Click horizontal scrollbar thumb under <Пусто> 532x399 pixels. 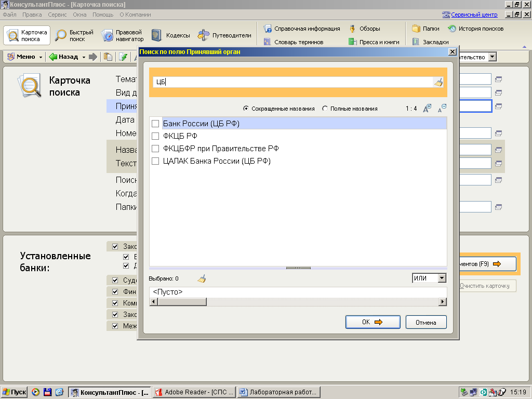click(182, 302)
